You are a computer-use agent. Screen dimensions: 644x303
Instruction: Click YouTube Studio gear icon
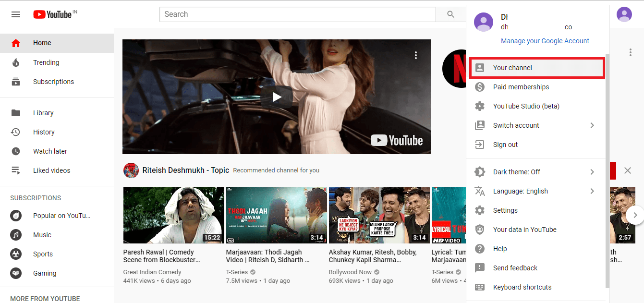coord(480,106)
